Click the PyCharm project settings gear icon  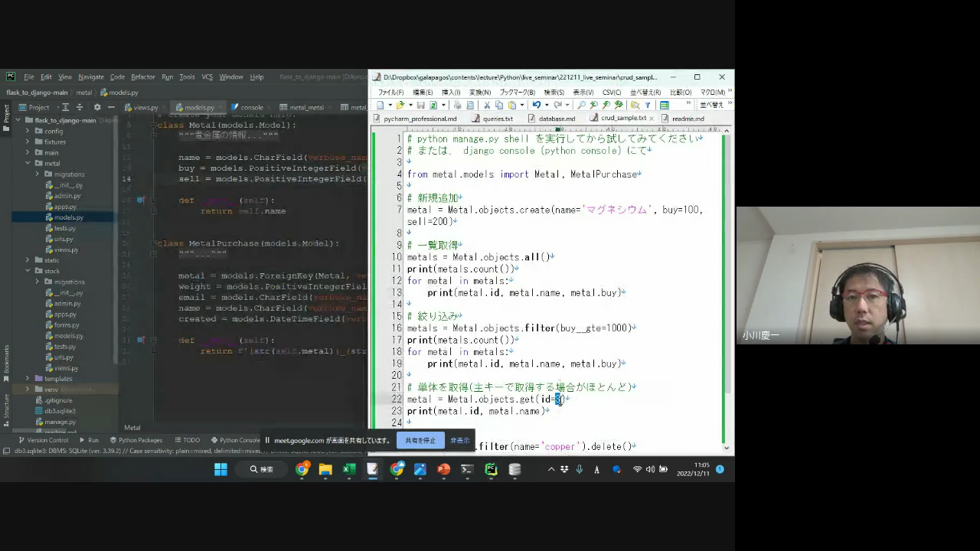coord(96,107)
